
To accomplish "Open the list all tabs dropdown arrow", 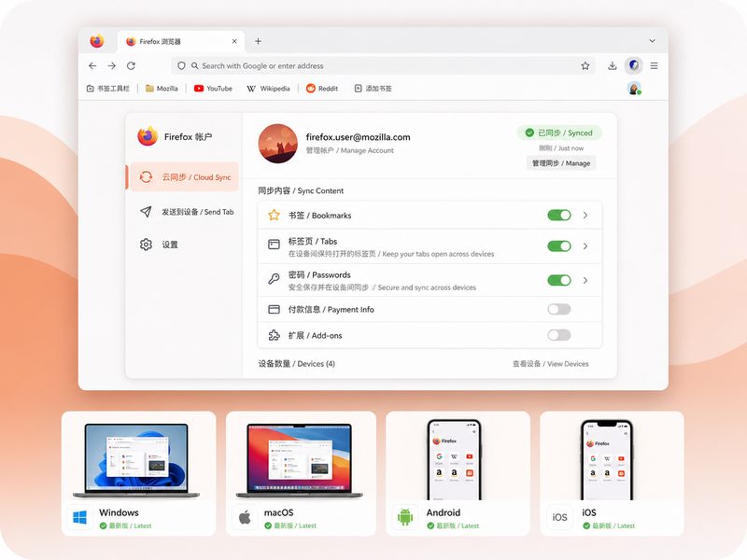I will [x=652, y=41].
